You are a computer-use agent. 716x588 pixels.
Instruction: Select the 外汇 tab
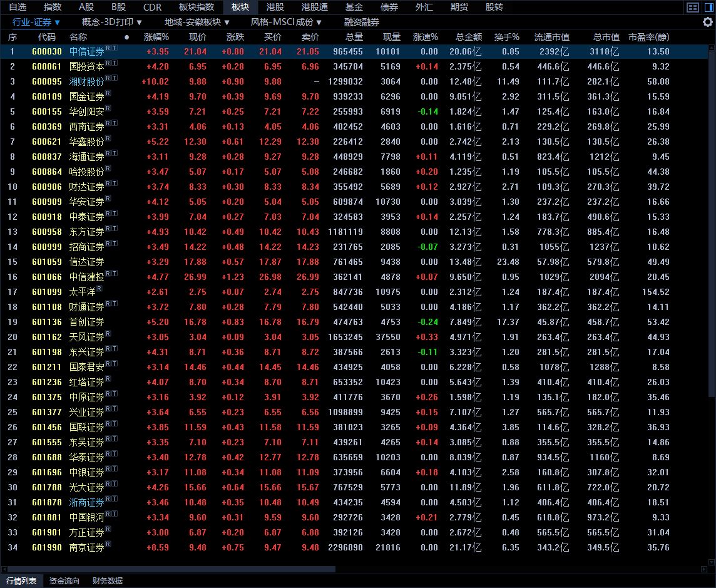click(x=424, y=7)
